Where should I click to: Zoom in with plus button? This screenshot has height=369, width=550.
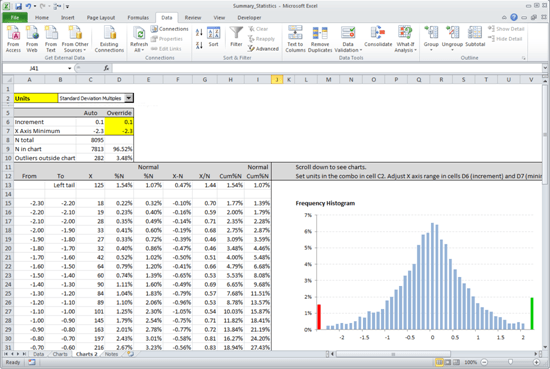(536, 362)
